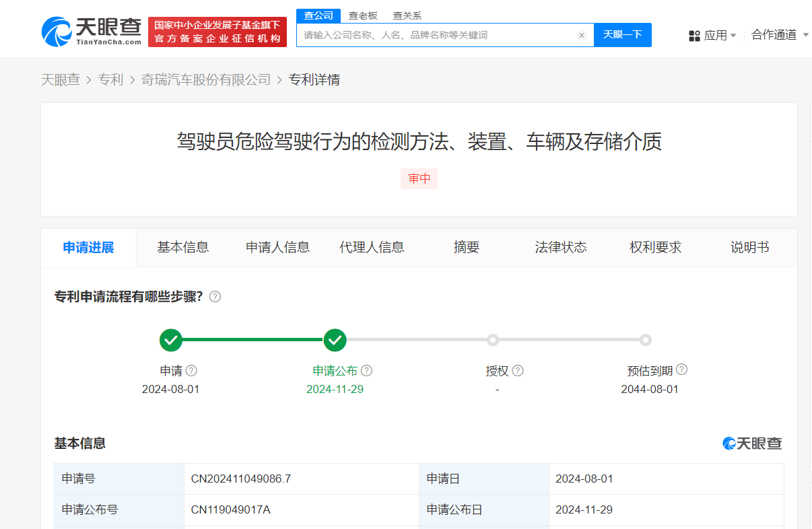
Task: Select the 预估到期 step marker
Action: tap(646, 340)
